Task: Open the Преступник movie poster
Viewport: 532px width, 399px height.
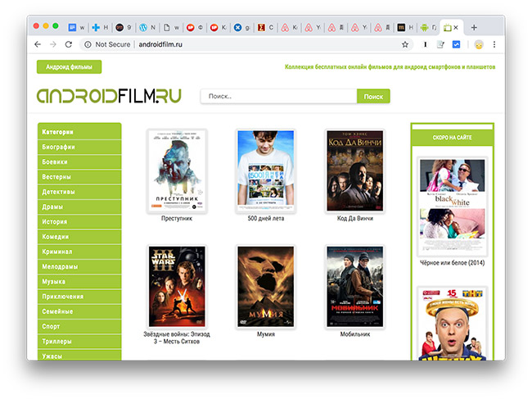Action: [177, 171]
